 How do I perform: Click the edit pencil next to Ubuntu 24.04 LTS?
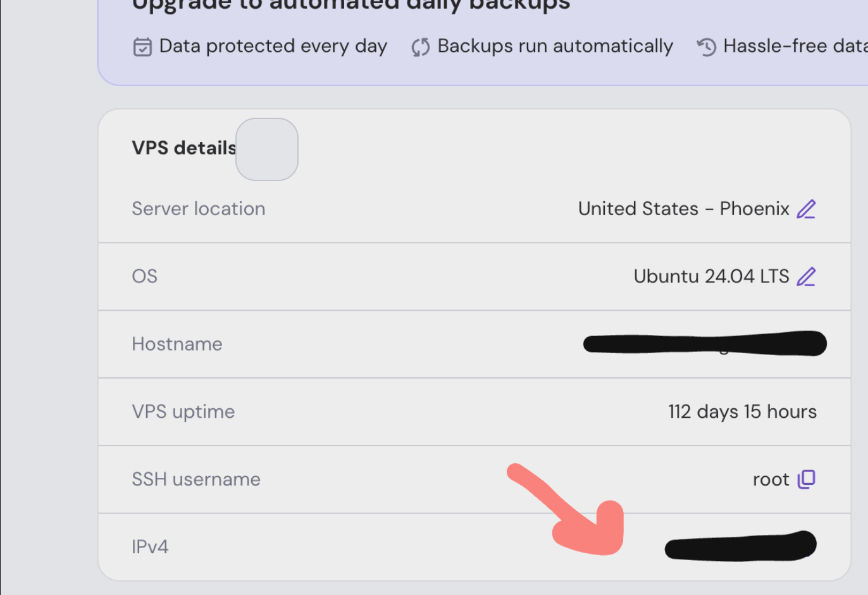tap(806, 277)
